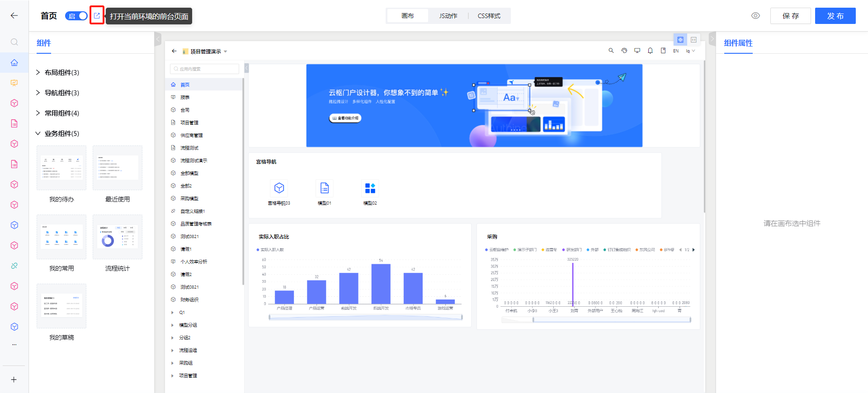Image resolution: width=868 pixels, height=393 pixels.
Task: Toggle 外部 legend series
Action: pos(593,250)
